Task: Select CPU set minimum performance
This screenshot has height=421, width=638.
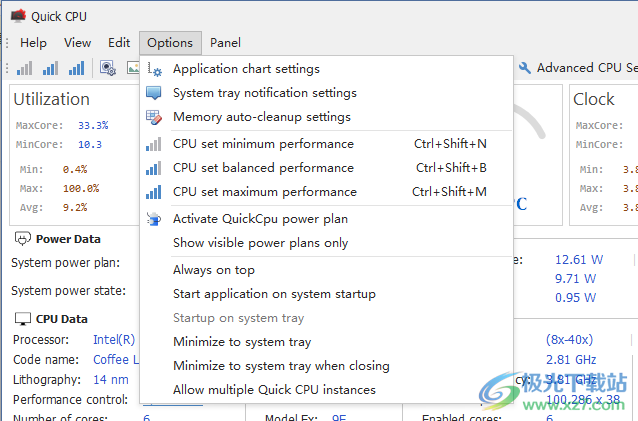Action: coord(326,144)
